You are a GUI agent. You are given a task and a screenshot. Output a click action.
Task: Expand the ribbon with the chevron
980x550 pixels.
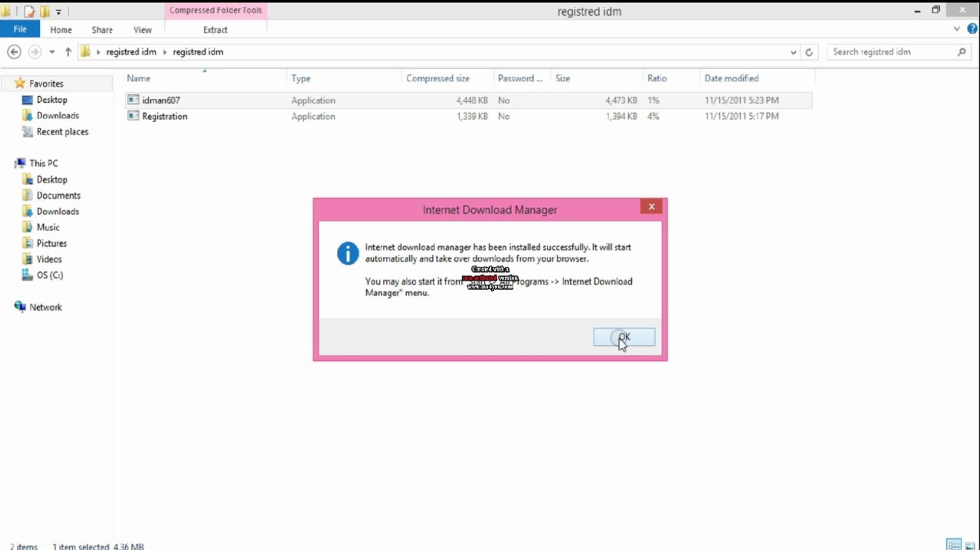point(957,29)
